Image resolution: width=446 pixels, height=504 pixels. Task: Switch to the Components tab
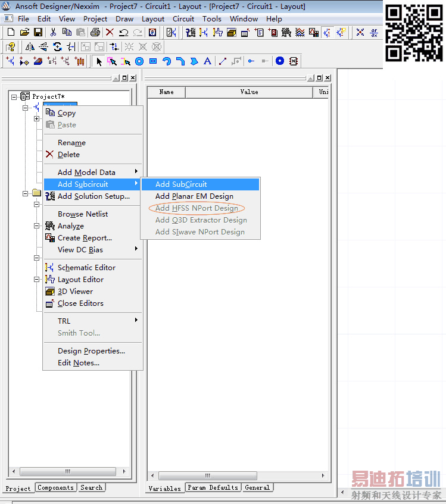pyautogui.click(x=55, y=487)
